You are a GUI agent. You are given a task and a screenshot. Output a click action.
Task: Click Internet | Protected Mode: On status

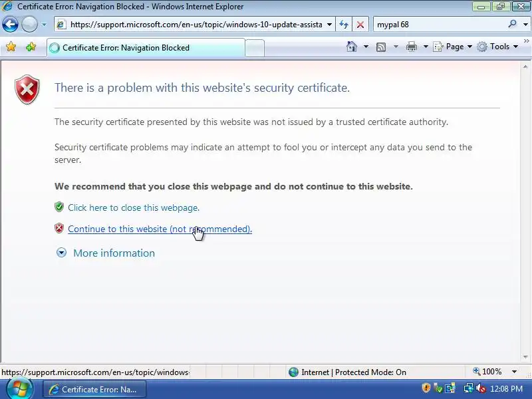tap(354, 372)
